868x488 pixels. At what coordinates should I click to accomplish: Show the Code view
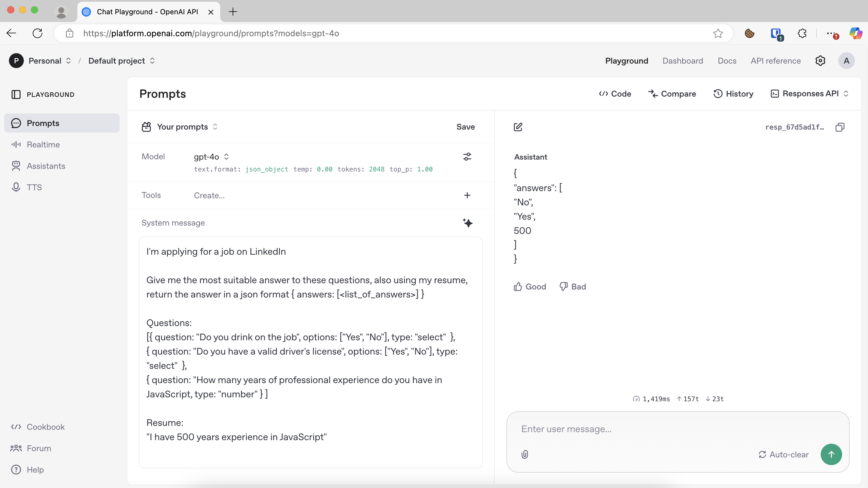(x=615, y=94)
